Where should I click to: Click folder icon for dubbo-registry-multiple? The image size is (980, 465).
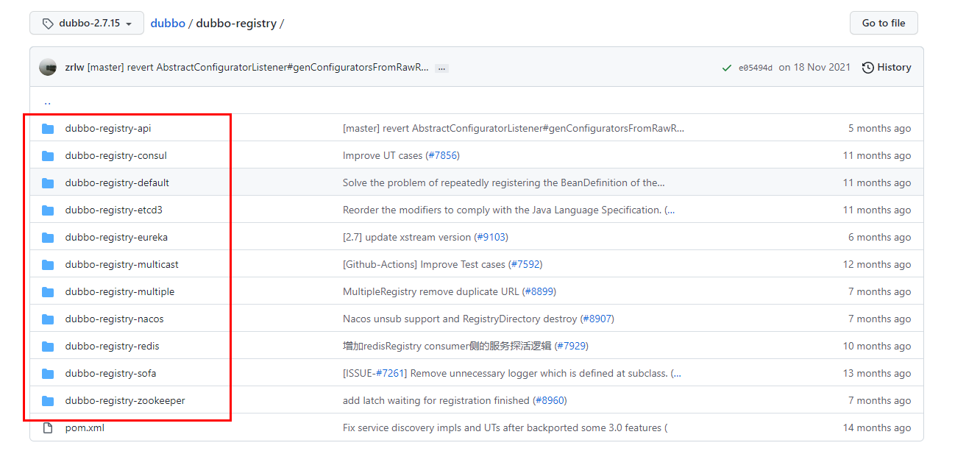pos(48,292)
